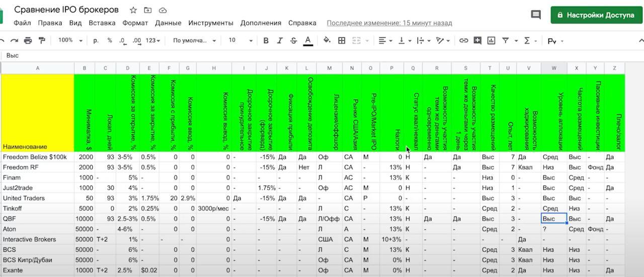Open the 'Данные' menu
This screenshot has height=277, width=644.
pyautogui.click(x=168, y=23)
